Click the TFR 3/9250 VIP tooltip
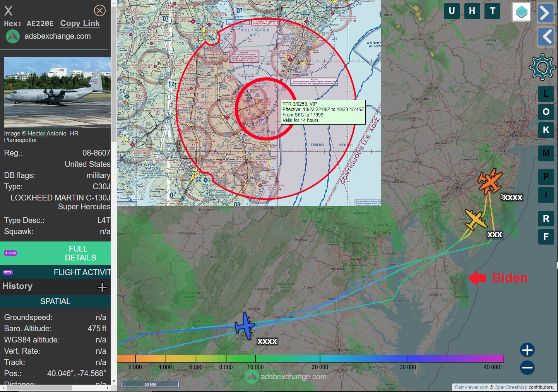Image resolution: width=558 pixels, height=392 pixels. coord(323,112)
